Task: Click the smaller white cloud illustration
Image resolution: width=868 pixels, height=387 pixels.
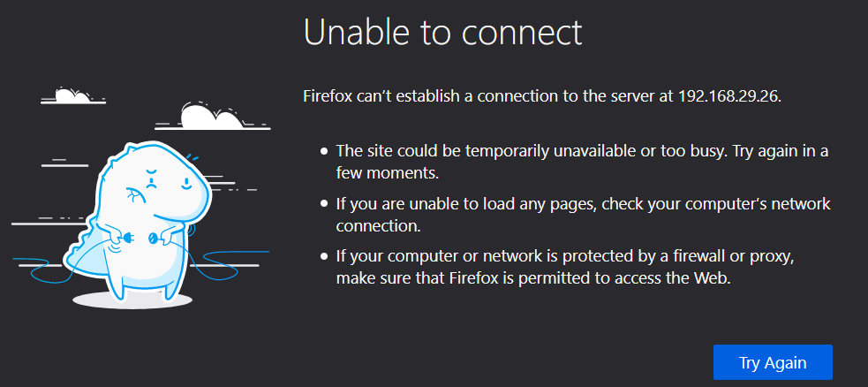Action: tap(72, 95)
